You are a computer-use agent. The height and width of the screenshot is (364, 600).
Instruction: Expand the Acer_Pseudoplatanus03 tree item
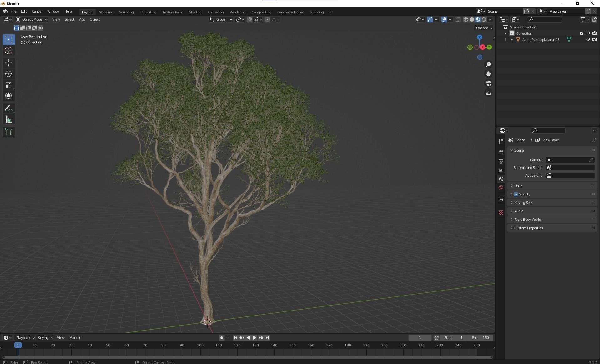pyautogui.click(x=512, y=40)
